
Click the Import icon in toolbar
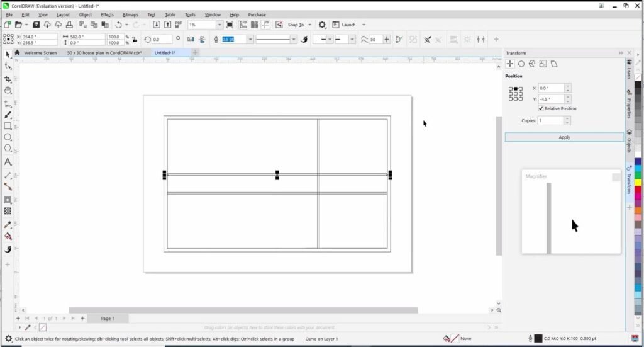157,25
